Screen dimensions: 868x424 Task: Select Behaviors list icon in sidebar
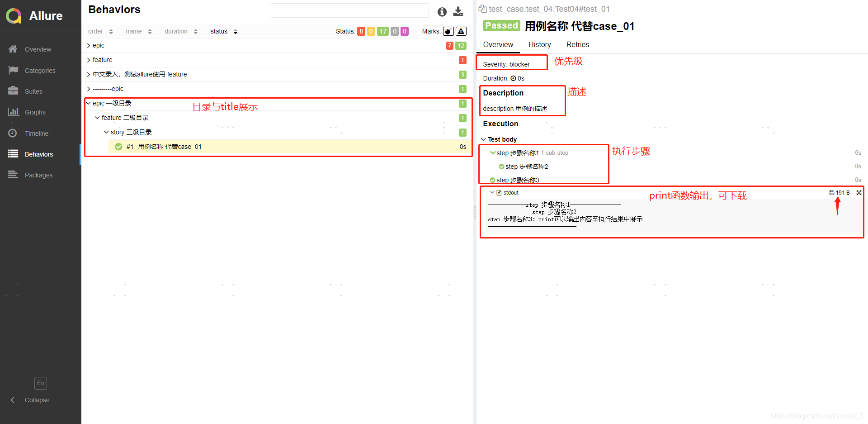pyautogui.click(x=13, y=154)
